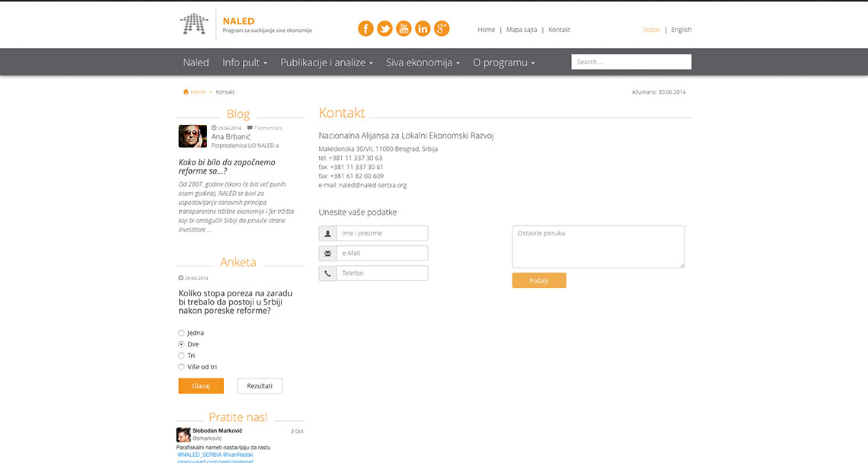
Task: Click the Pošalji send button
Action: 539,280
